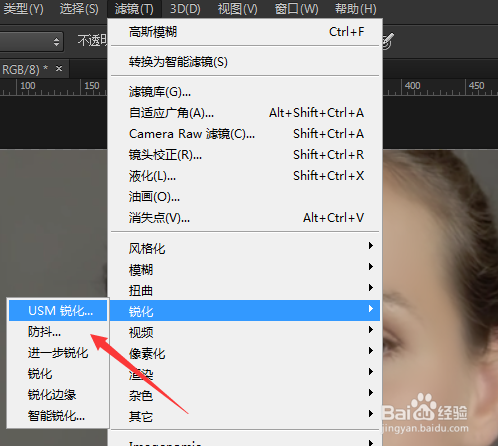The image size is (498, 446).
Task: Open Camera Raw 滤镜(C)...
Action: tap(246, 134)
